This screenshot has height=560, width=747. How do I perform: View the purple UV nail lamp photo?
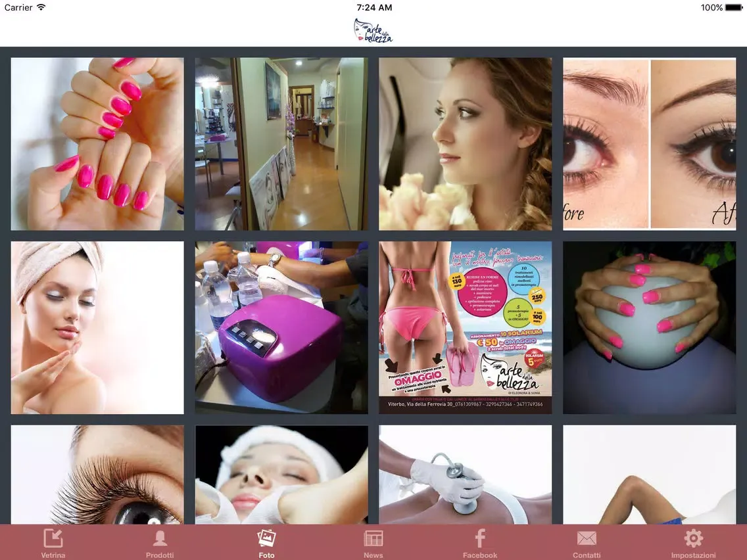click(x=281, y=327)
